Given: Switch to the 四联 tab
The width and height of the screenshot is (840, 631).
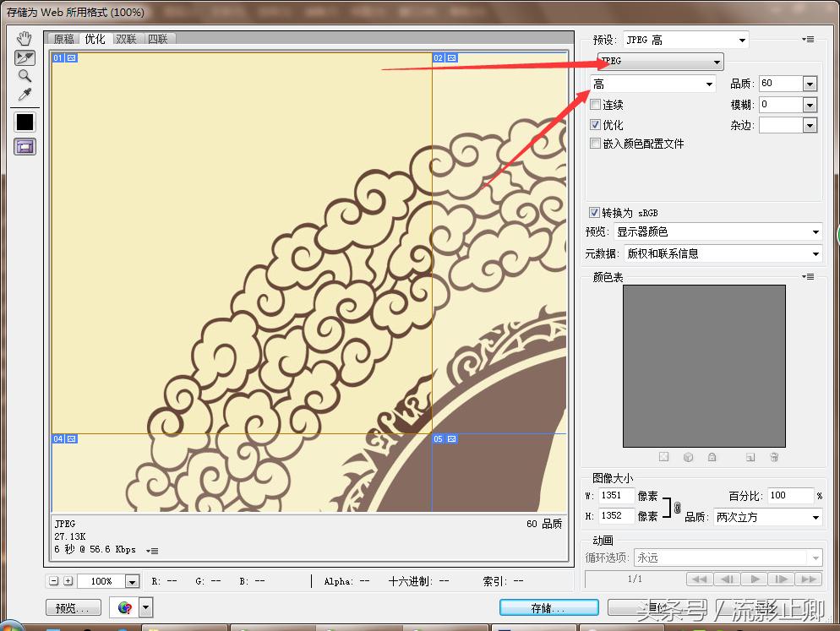Looking at the screenshot, I should 158,39.
